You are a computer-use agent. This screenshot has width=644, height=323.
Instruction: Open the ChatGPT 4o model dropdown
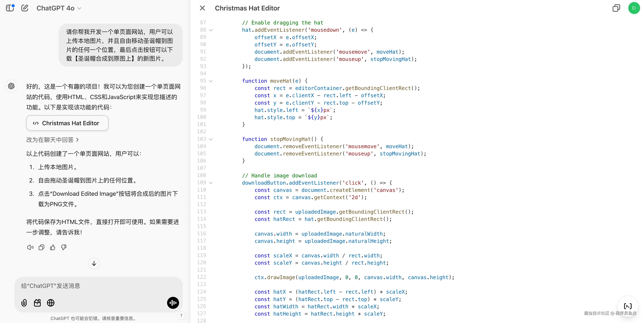pos(59,8)
